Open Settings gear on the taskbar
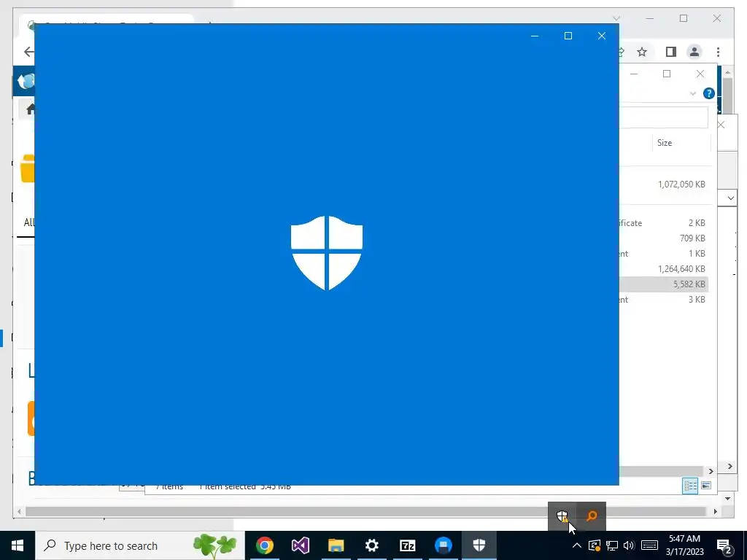The height and width of the screenshot is (560, 747). [371, 545]
